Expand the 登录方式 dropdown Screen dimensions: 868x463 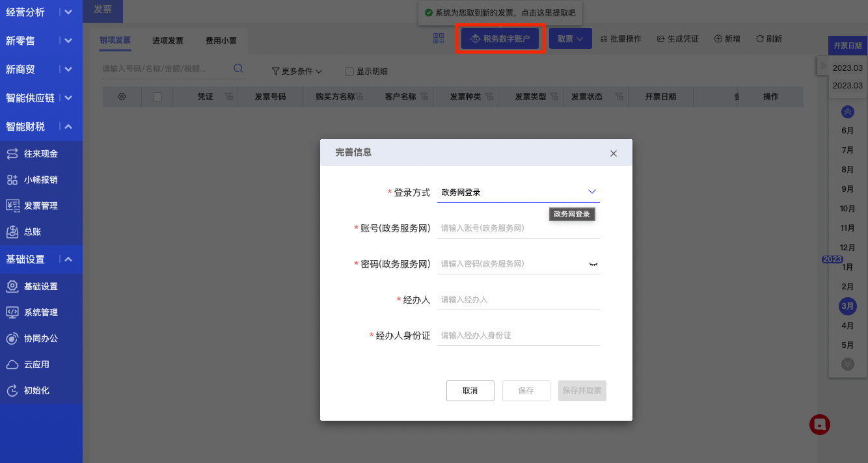(x=519, y=192)
